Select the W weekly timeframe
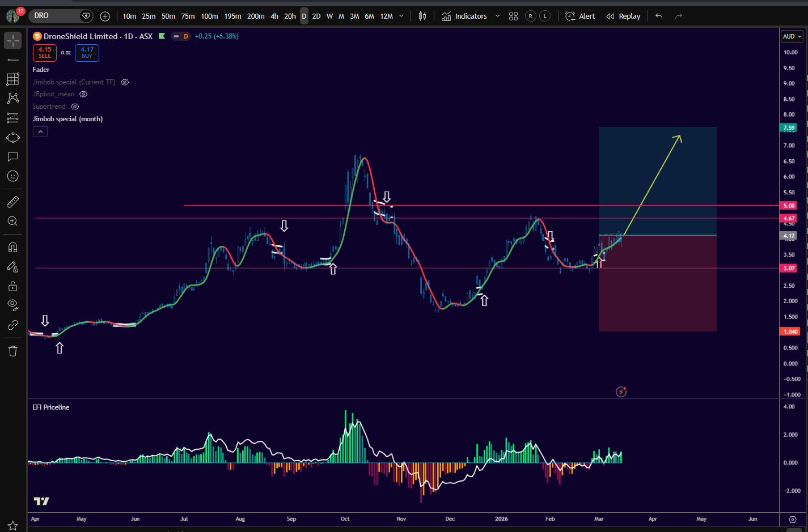 point(329,16)
